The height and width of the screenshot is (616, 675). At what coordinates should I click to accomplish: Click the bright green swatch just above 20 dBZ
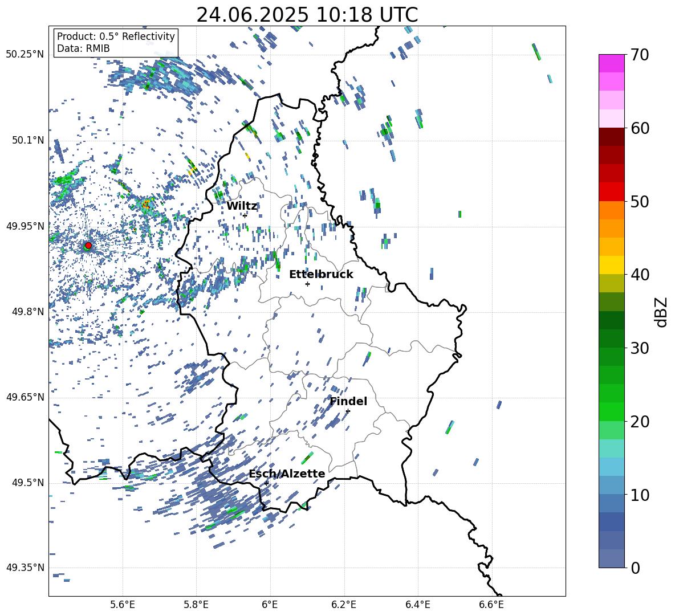pyautogui.click(x=611, y=411)
